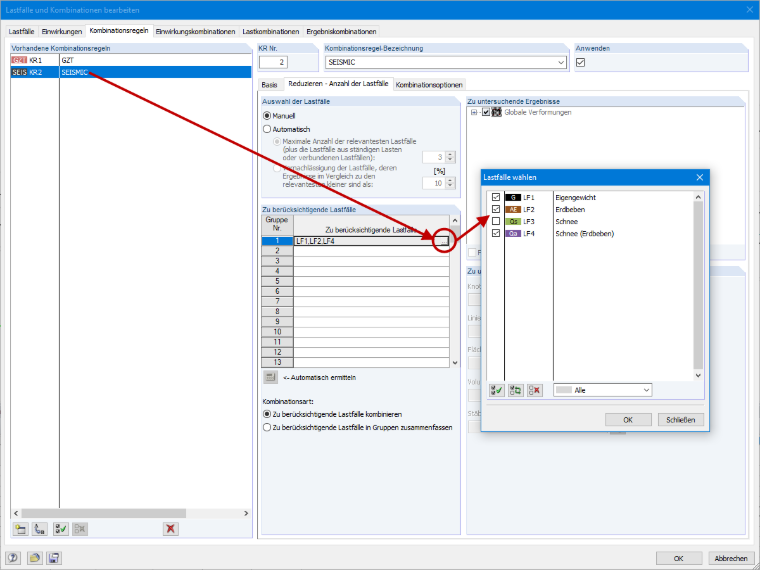Screen dimensions: 760x570
Task: Uncheck LF4 Schnee (Erdbeben) checkbox
Action: coord(495,234)
